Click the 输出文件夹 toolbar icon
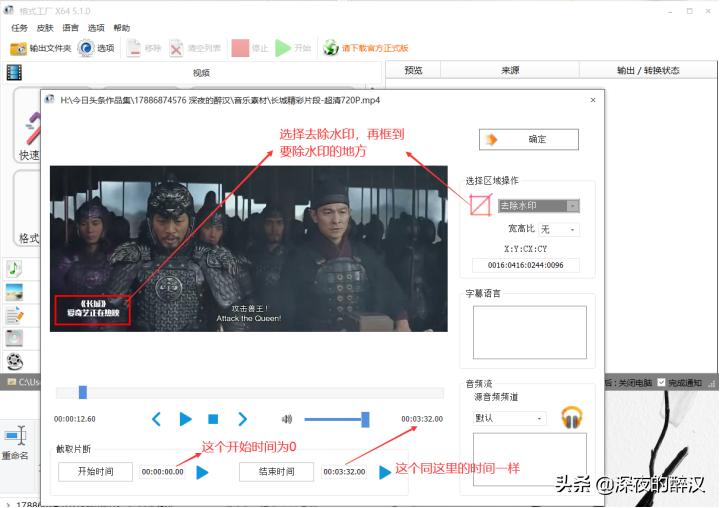The height and width of the screenshot is (508, 720). pyautogui.click(x=18, y=48)
